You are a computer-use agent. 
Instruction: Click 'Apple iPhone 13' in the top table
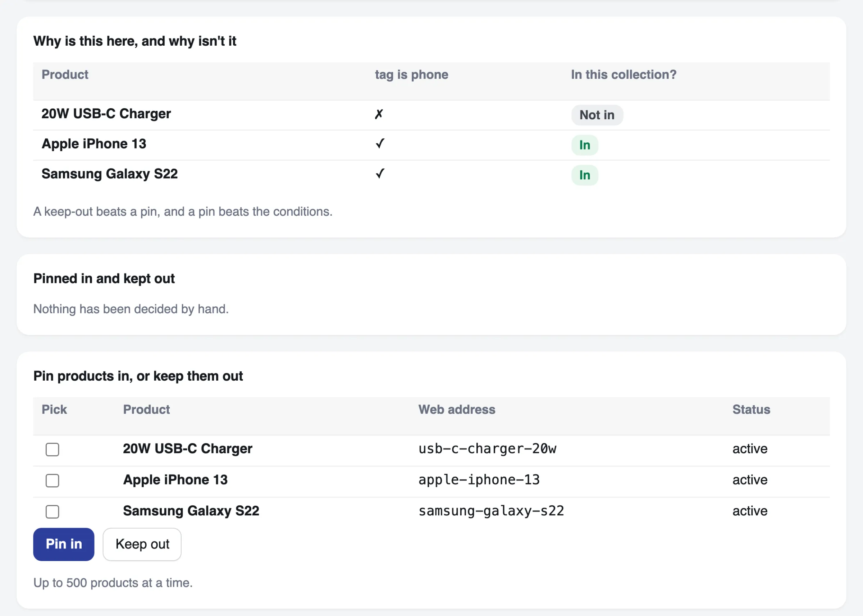(x=94, y=144)
